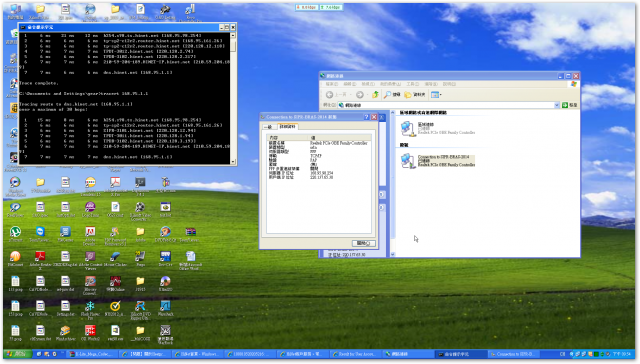Click the scroll-down arrow in the Command Prompt window
The width and height of the screenshot is (640, 364).
[233, 162]
